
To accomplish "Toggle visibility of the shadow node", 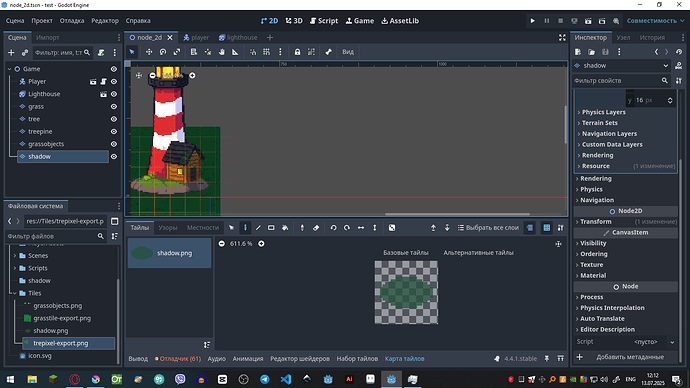I will tap(114, 157).
